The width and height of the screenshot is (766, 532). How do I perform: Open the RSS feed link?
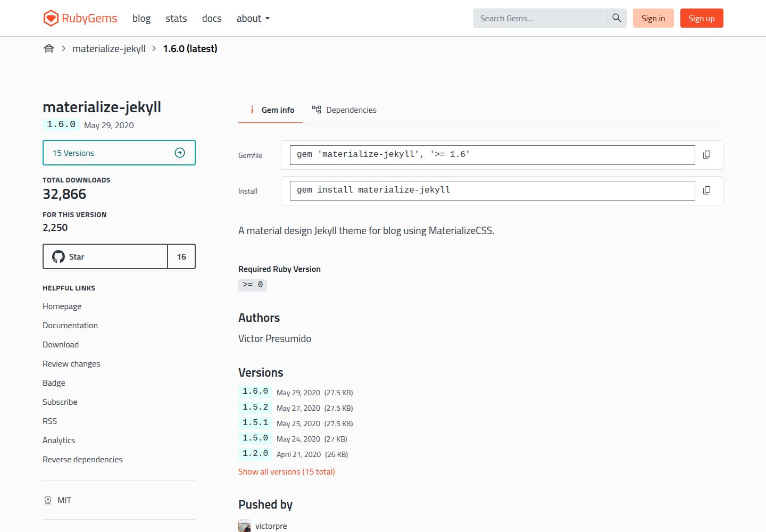(x=50, y=421)
